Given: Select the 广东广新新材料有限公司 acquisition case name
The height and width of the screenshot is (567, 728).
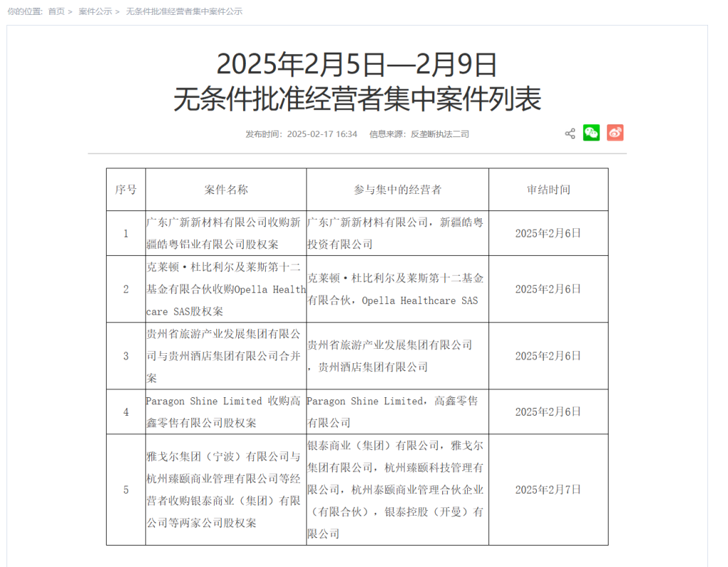Looking at the screenshot, I should [224, 233].
